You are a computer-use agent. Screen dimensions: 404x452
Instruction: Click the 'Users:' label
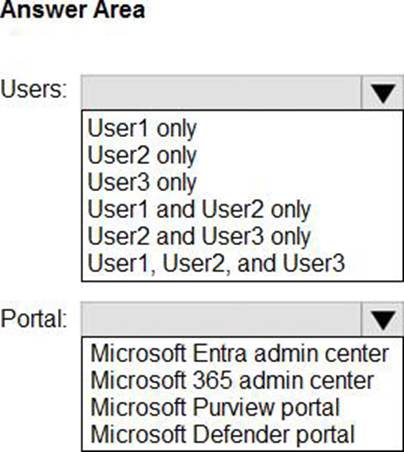(x=34, y=89)
